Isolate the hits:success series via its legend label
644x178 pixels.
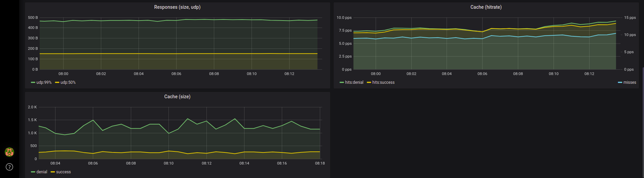383,82
